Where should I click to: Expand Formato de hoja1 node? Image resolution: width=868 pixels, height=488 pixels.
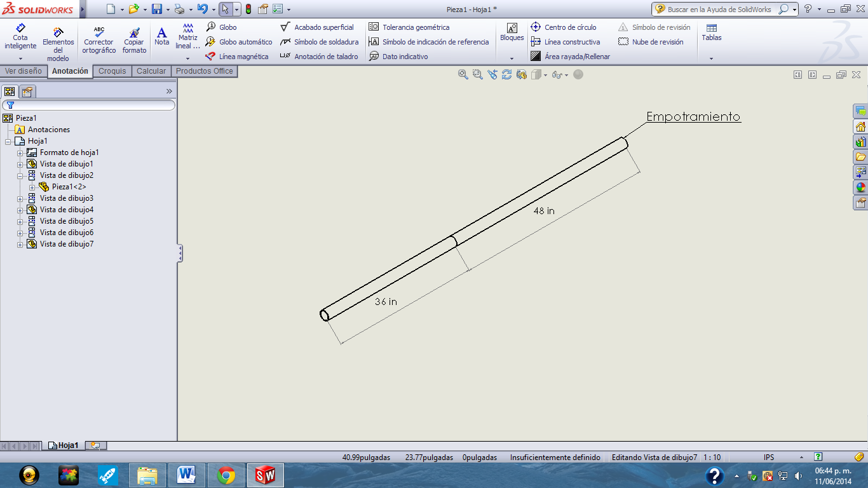[x=20, y=152]
